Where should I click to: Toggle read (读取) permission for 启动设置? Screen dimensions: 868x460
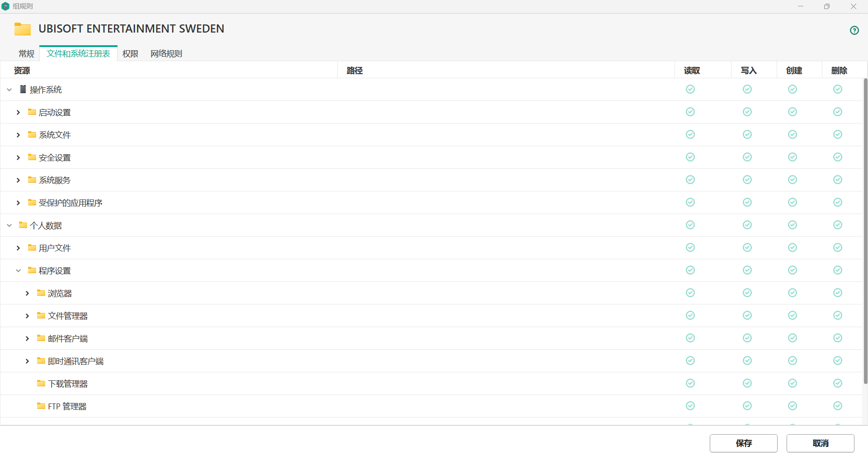(x=690, y=112)
